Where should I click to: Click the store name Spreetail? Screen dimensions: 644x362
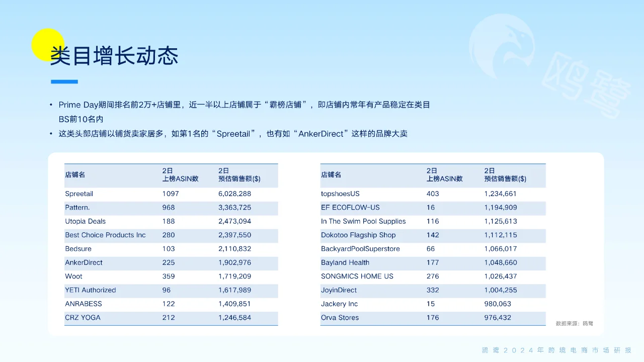click(79, 194)
